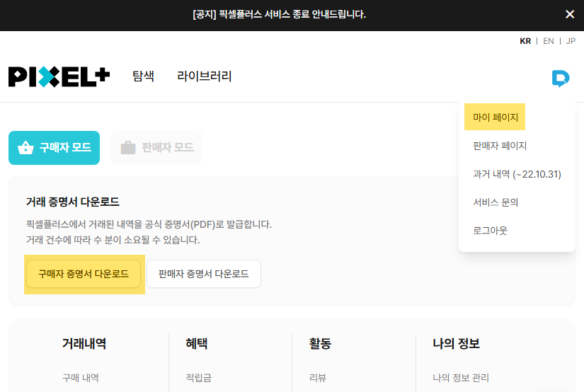Switch language to KR
Viewport: 584px width, 392px height.
tap(525, 41)
